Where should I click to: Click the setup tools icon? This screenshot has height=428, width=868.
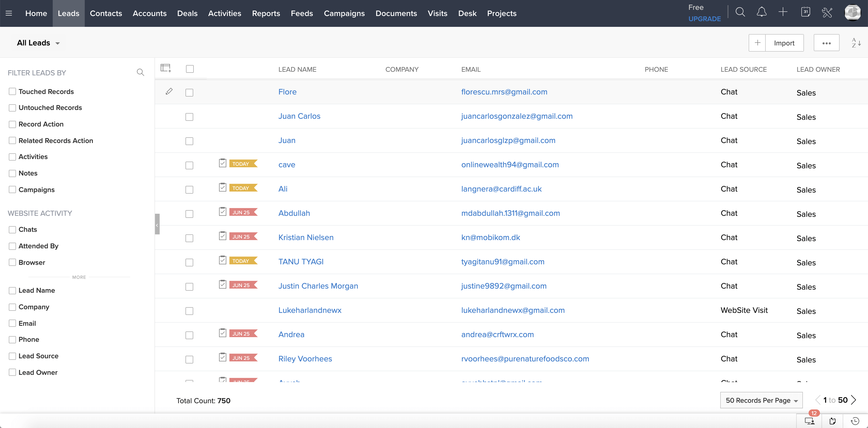pyautogui.click(x=827, y=13)
